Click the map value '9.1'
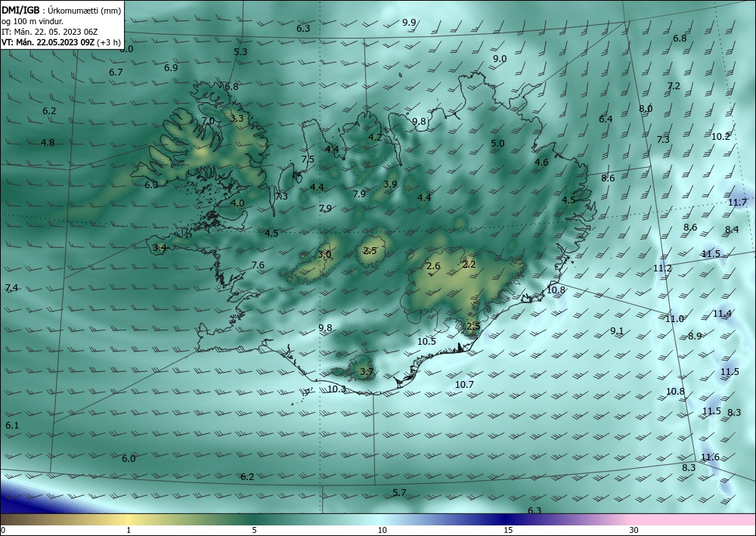 617,330
